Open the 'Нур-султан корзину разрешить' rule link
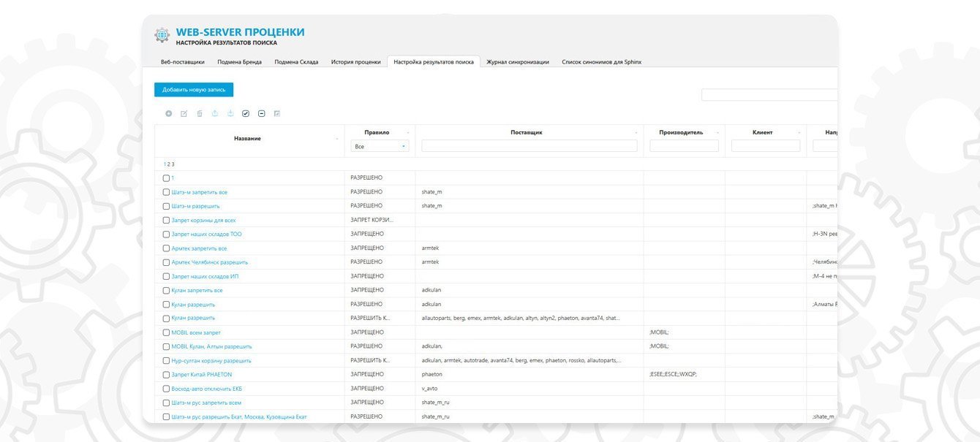980x442 pixels. pyautogui.click(x=211, y=361)
